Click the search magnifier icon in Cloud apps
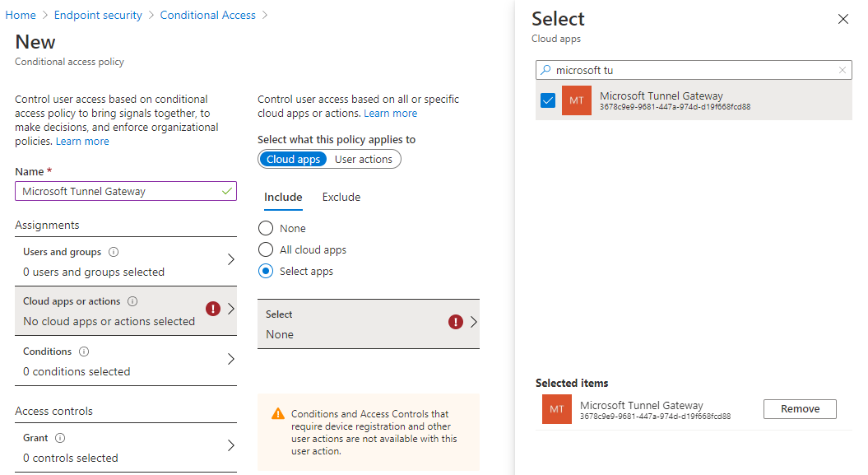 coord(545,70)
